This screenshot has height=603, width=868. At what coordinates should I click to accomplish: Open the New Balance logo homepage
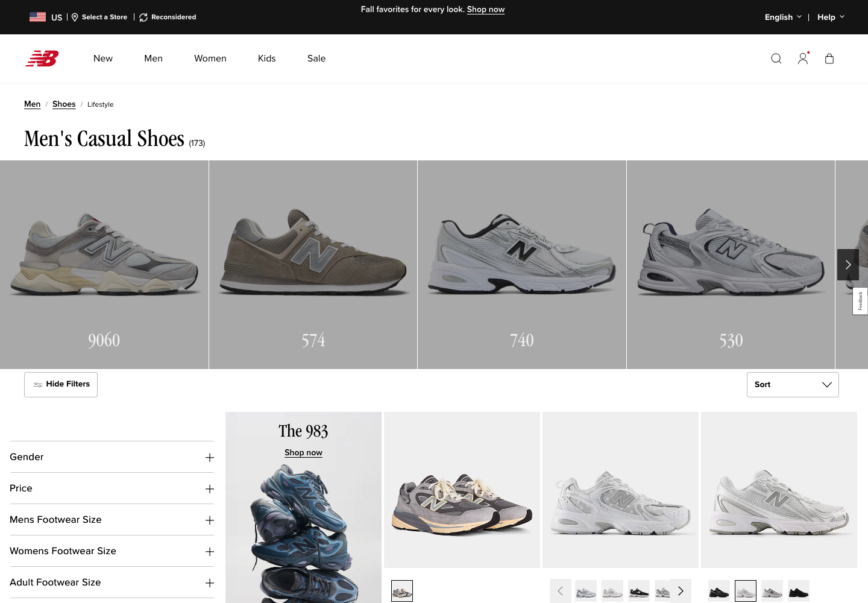[42, 58]
